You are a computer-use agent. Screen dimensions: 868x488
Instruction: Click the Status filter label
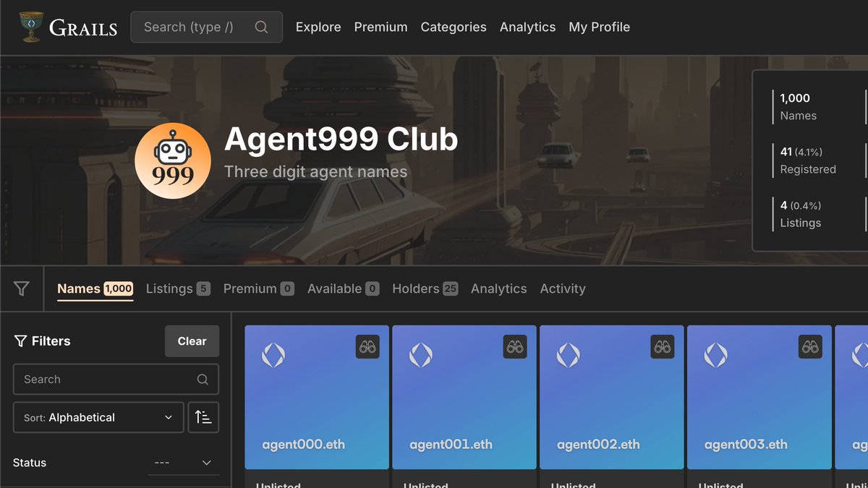pyautogui.click(x=30, y=463)
